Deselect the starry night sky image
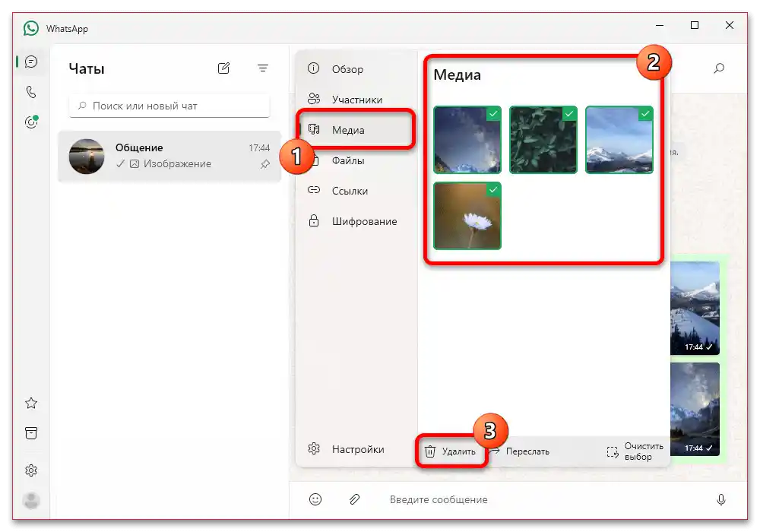Image resolution: width=760 pixels, height=532 pixels. click(467, 140)
